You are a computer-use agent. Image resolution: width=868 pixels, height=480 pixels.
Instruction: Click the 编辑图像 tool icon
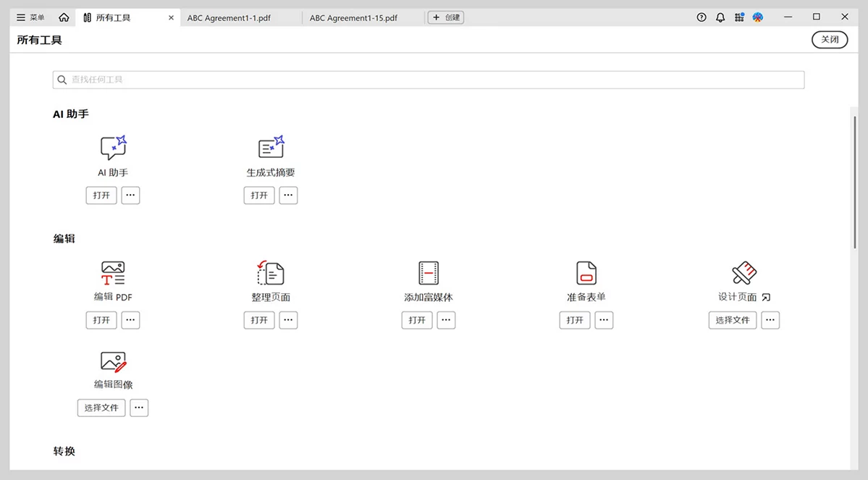(114, 362)
